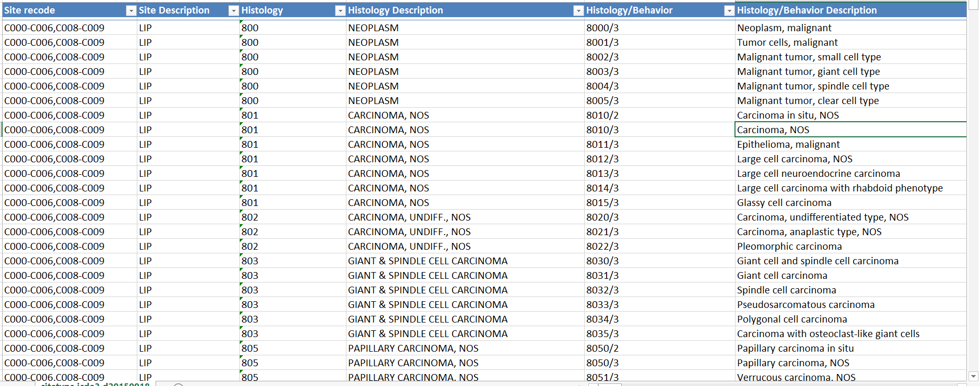The image size is (980, 386).
Task: Select cell '8022/3'
Action: (x=660, y=246)
